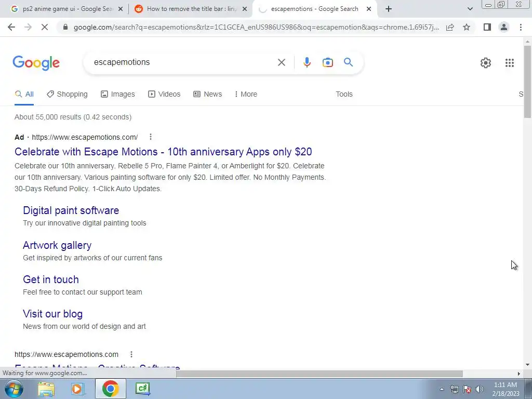Click the horizontal scrollbar thumb
532x399 pixels.
[320, 374]
